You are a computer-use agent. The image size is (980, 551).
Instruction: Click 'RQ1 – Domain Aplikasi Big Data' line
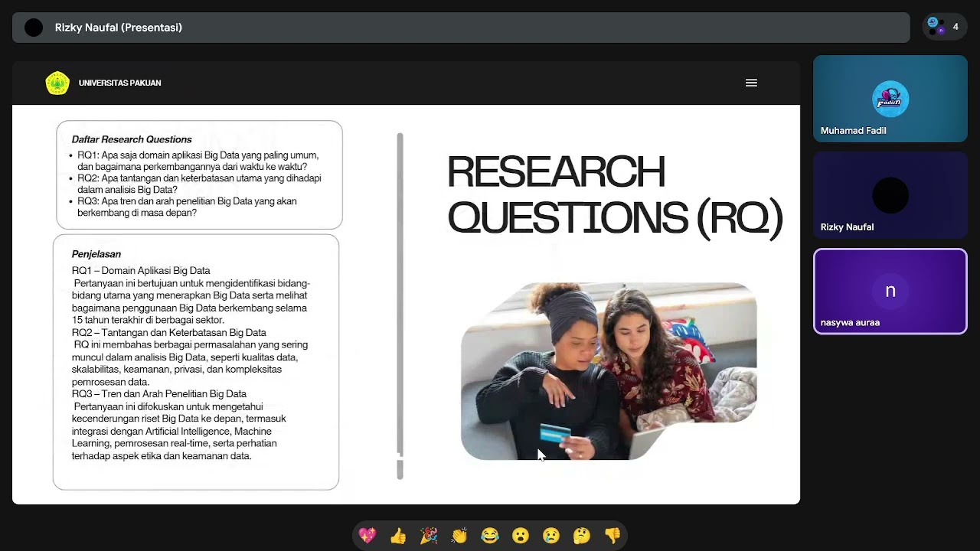[141, 271]
